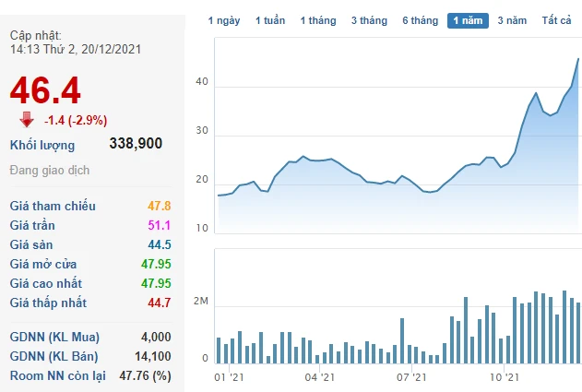Viewport: 582px width, 392px height.
Task: Show the "3 tháng" chart view
Action: click(x=369, y=20)
